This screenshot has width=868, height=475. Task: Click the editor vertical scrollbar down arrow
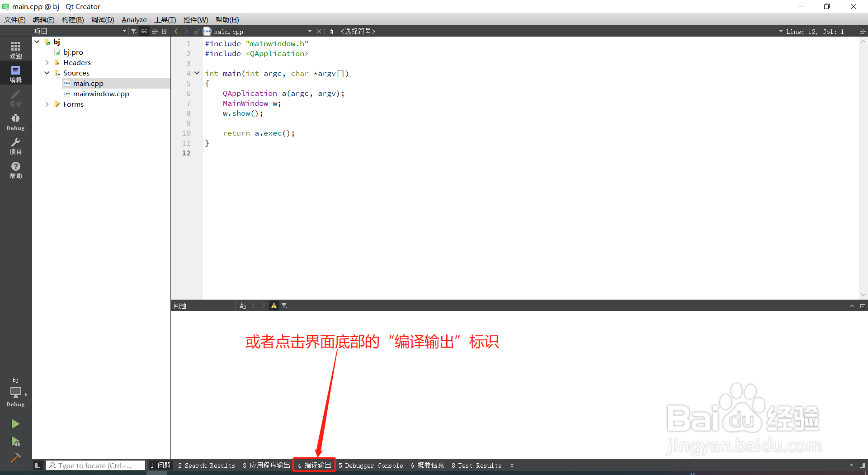coord(863,295)
